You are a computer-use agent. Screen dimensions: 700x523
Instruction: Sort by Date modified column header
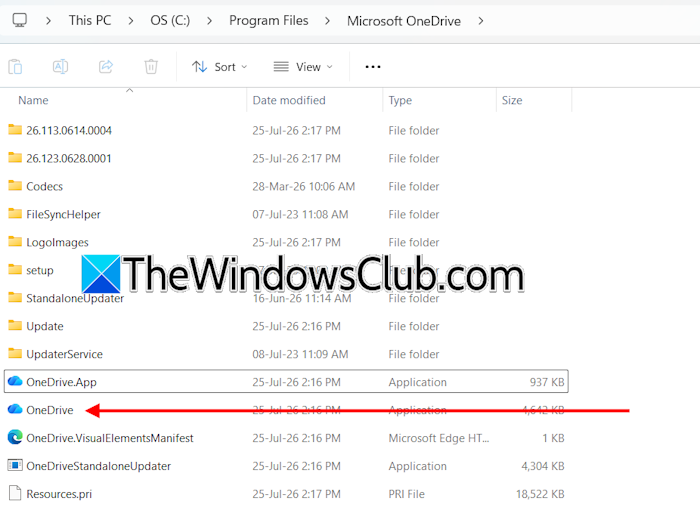289,100
